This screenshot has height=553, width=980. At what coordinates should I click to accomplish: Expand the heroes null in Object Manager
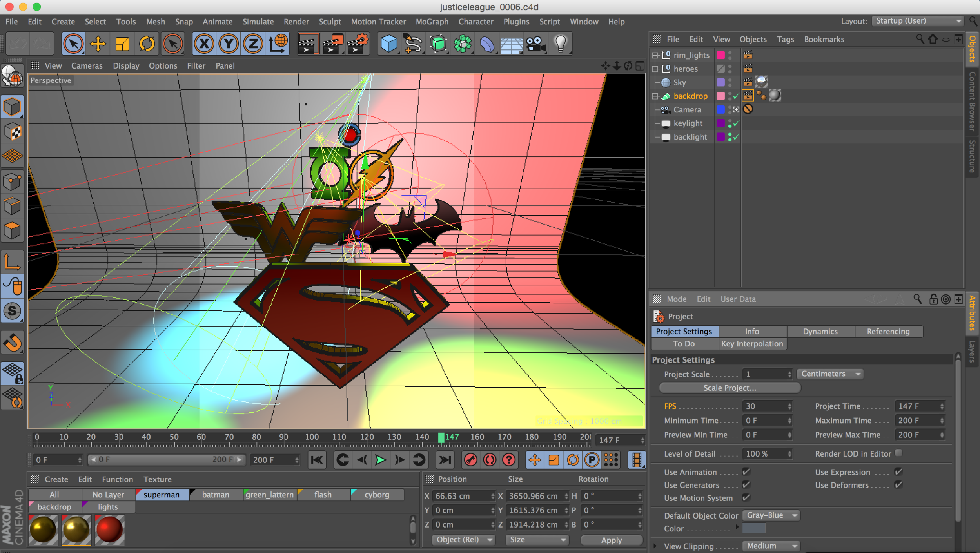pyautogui.click(x=655, y=69)
